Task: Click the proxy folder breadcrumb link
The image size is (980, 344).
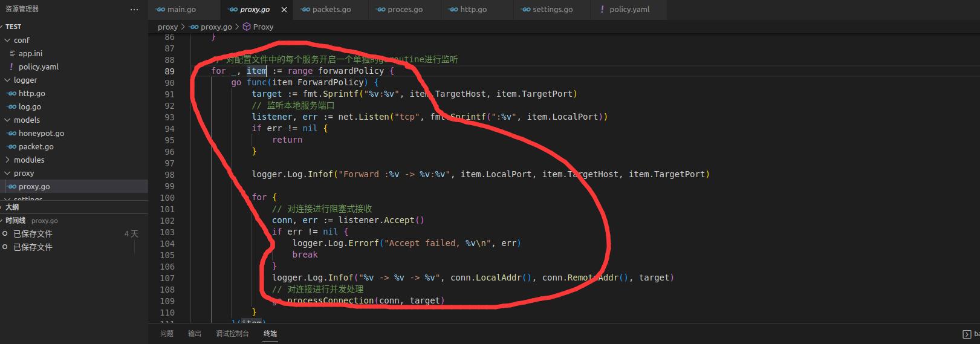Action: [167, 27]
